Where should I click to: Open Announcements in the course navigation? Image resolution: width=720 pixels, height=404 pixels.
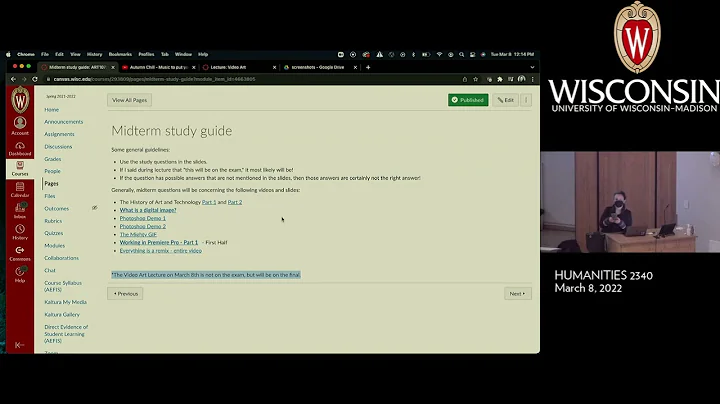(64, 122)
